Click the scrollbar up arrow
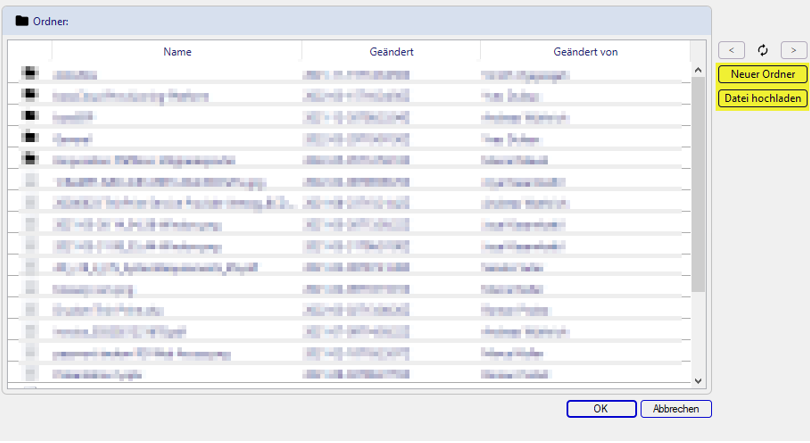The image size is (810, 443). 698,70
